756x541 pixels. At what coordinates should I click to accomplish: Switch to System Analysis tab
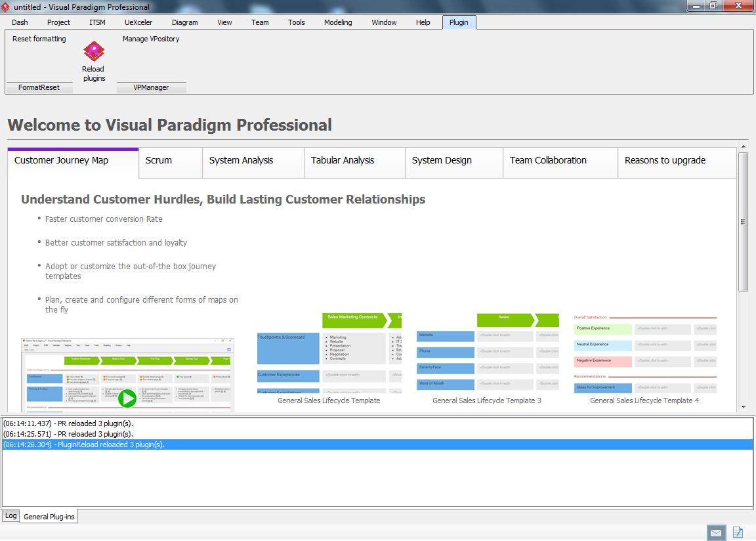(253, 162)
